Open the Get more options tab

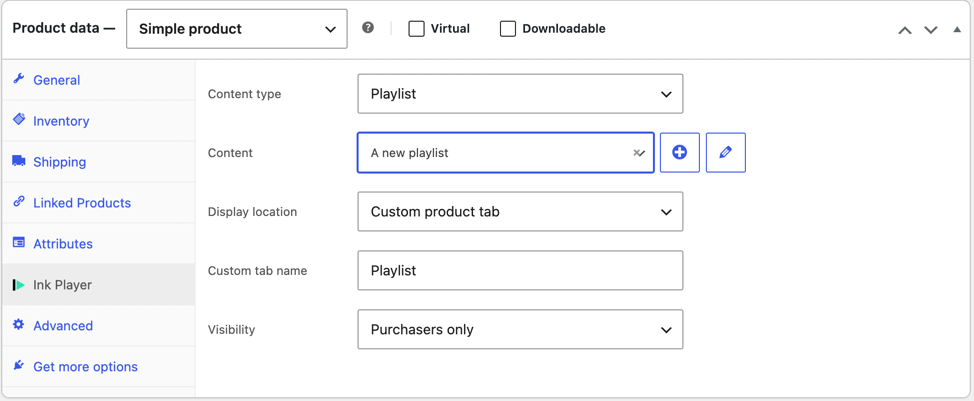[x=98, y=367]
